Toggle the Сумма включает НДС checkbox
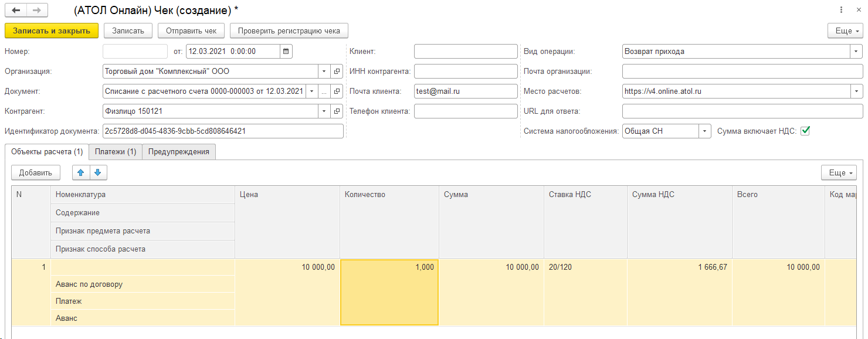Image resolution: width=868 pixels, height=339 pixels. [805, 131]
